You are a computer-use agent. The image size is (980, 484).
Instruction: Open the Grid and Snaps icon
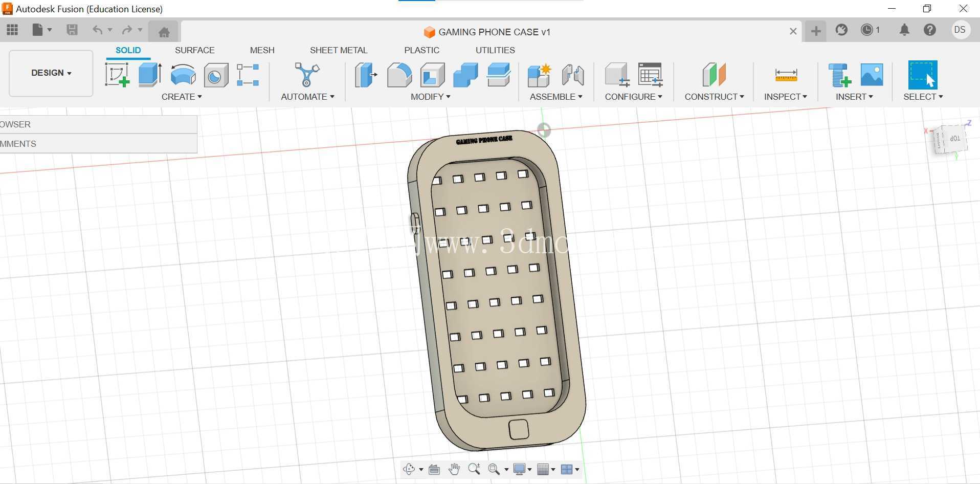click(x=543, y=469)
